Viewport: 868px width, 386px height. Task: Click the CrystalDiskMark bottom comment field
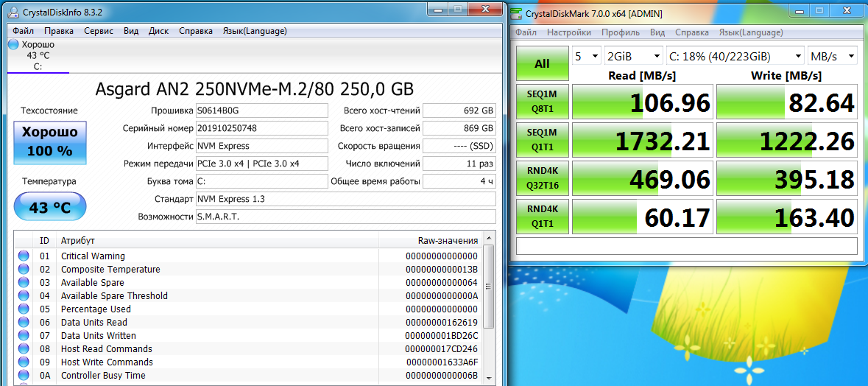pyautogui.click(x=687, y=246)
